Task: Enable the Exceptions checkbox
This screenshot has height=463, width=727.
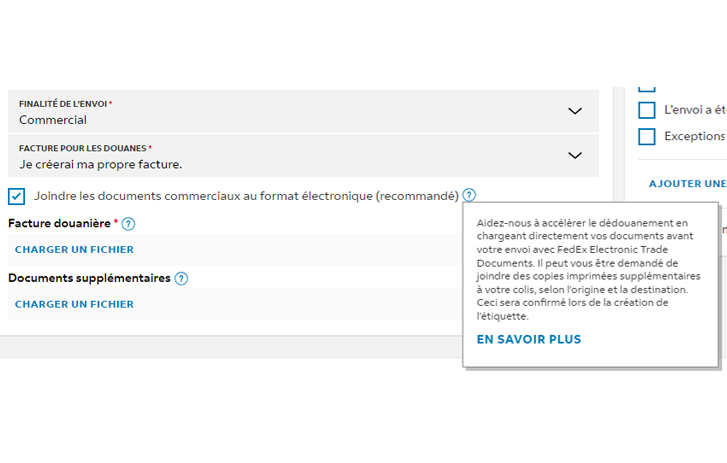Action: tap(647, 136)
